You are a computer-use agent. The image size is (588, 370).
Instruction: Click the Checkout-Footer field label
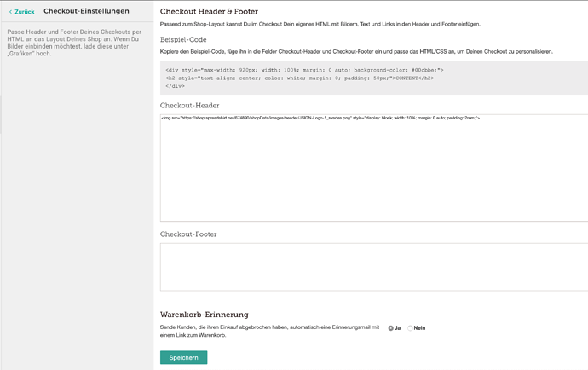[188, 234]
